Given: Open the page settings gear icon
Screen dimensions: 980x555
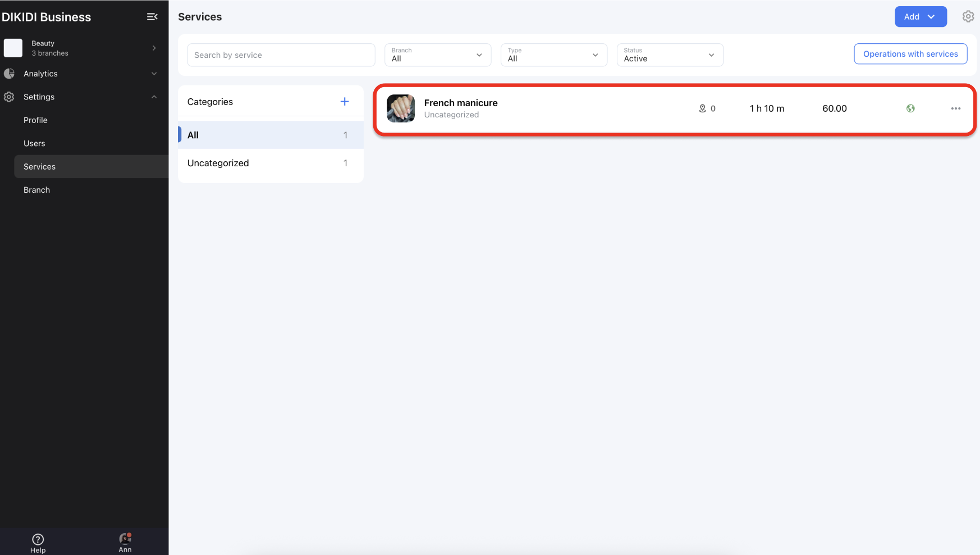Looking at the screenshot, I should coord(968,17).
